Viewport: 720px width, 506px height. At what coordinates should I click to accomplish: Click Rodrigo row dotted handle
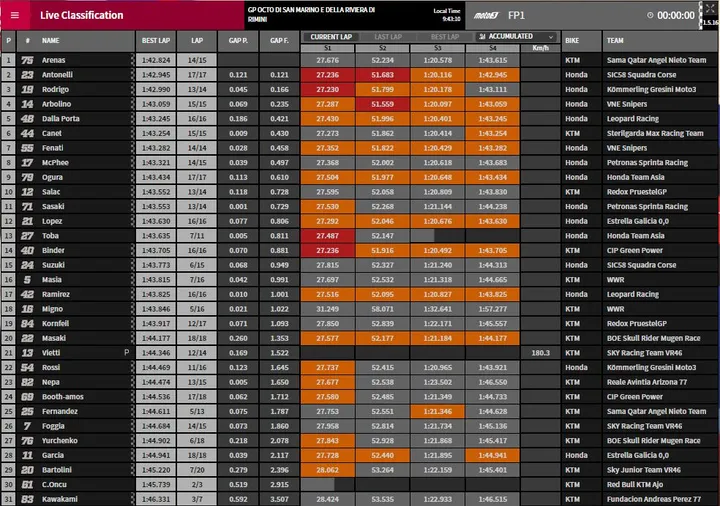click(133, 90)
